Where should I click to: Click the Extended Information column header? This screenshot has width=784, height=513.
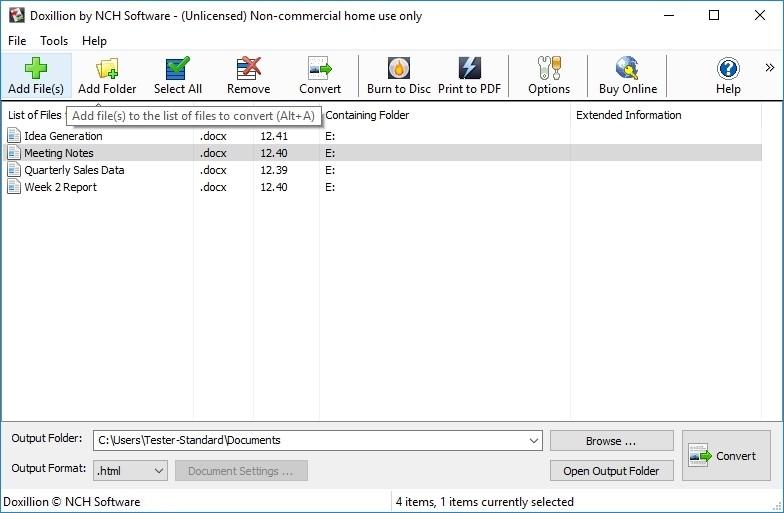[x=628, y=115]
